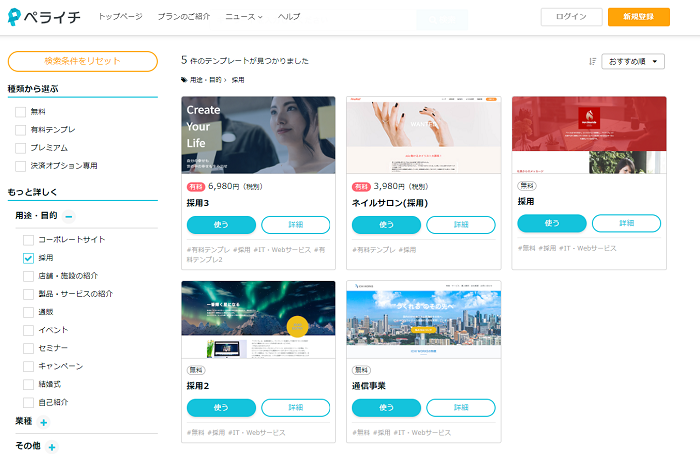Expand その他 section with plus icon
Screen dimensions: 700x454
(x=52, y=446)
